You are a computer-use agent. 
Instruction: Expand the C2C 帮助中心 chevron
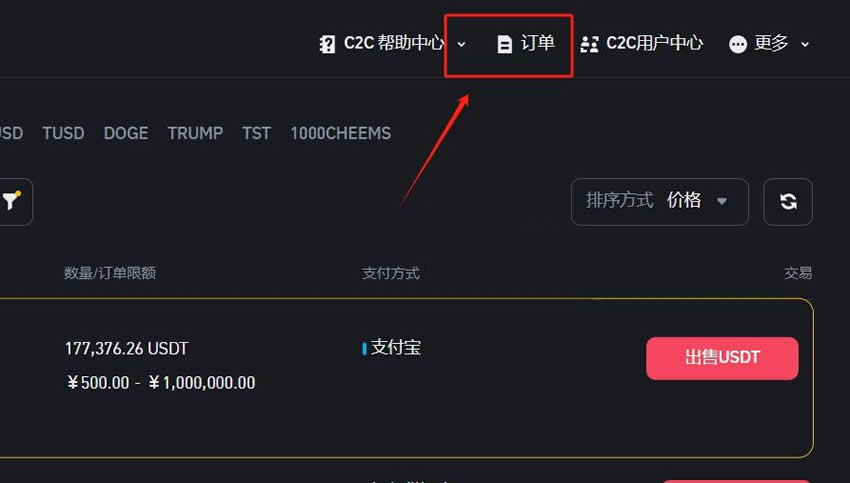point(461,44)
